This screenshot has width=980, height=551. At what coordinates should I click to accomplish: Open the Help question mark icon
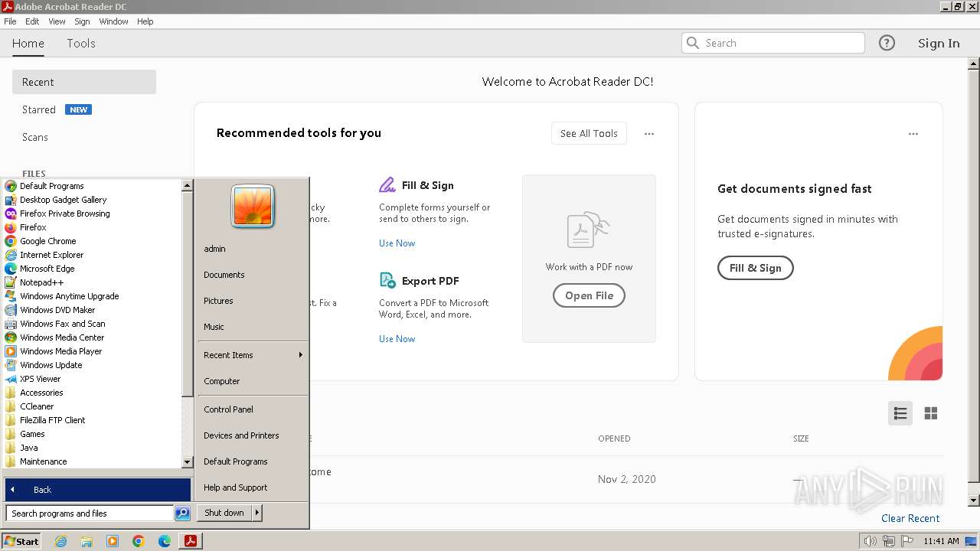(x=887, y=43)
